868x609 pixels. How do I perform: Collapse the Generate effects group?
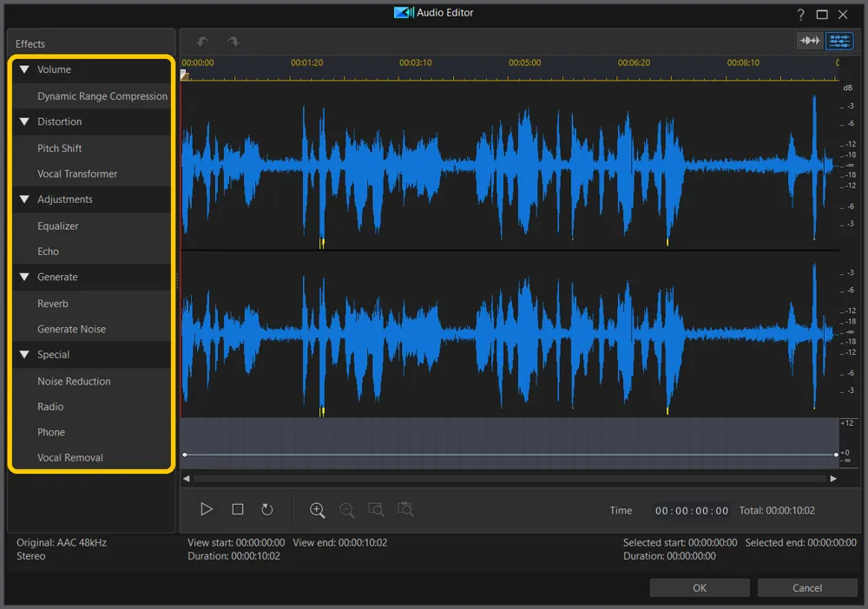(24, 277)
